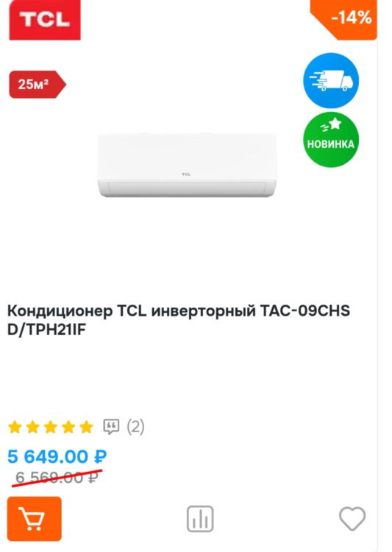Image resolution: width=392 pixels, height=552 pixels.
Task: Click the D/TPH21IF model text line
Action: (x=47, y=330)
